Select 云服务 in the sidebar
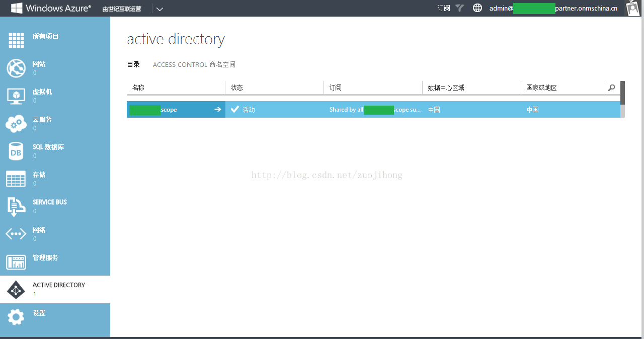The width and height of the screenshot is (644, 339). pyautogui.click(x=42, y=120)
